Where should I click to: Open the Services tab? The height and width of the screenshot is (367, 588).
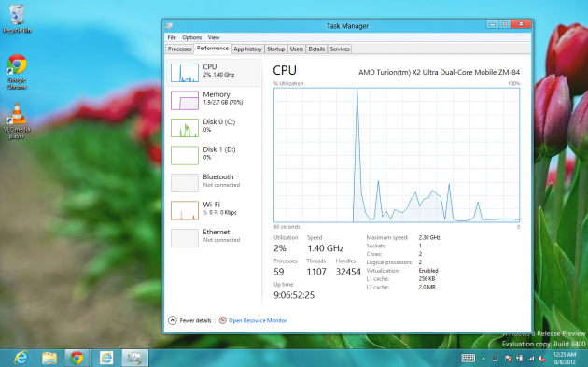(340, 49)
